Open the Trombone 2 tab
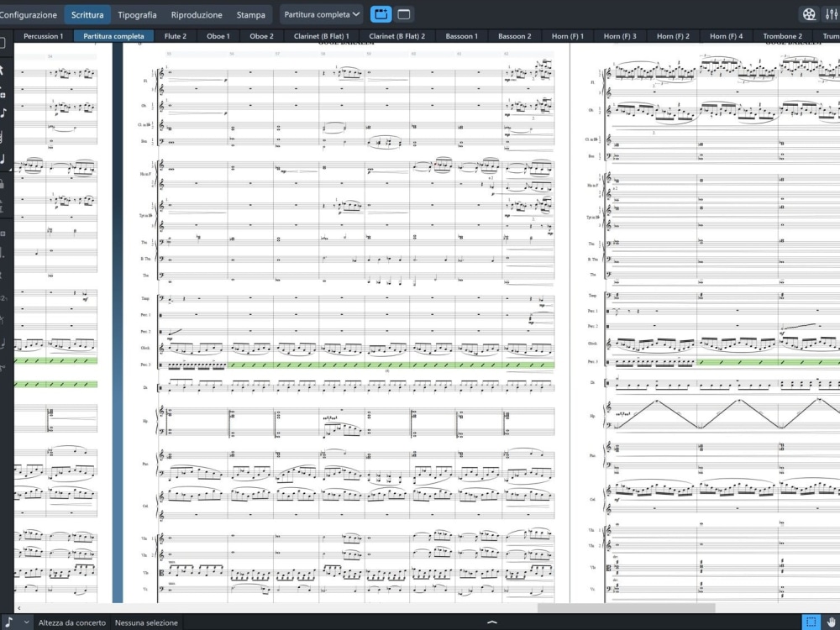 pos(783,36)
